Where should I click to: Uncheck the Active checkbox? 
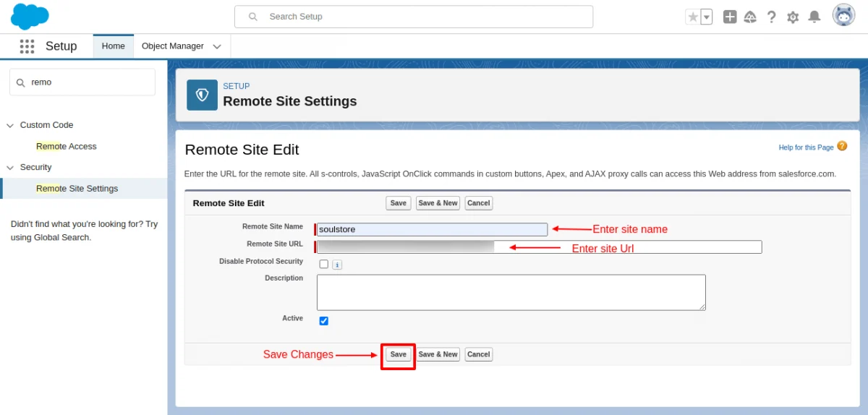click(x=323, y=321)
